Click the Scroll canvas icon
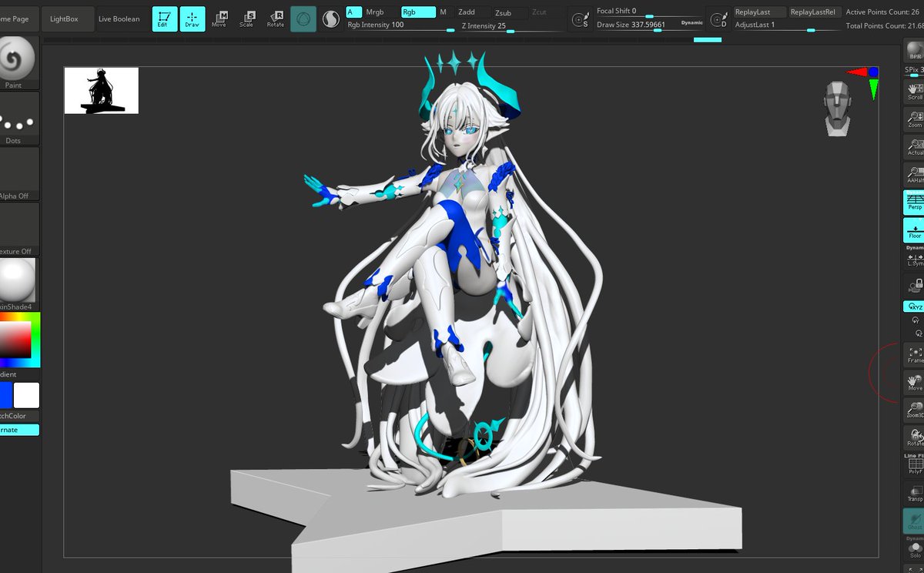 tap(915, 92)
